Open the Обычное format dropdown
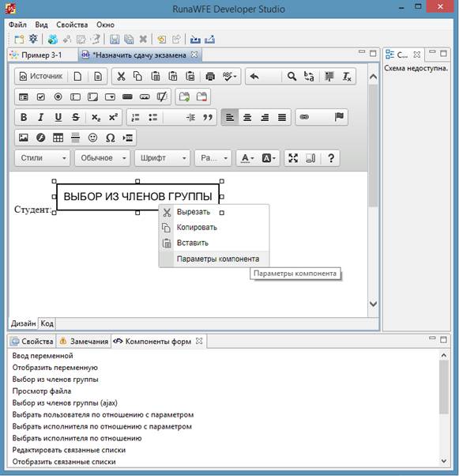 [x=103, y=158]
